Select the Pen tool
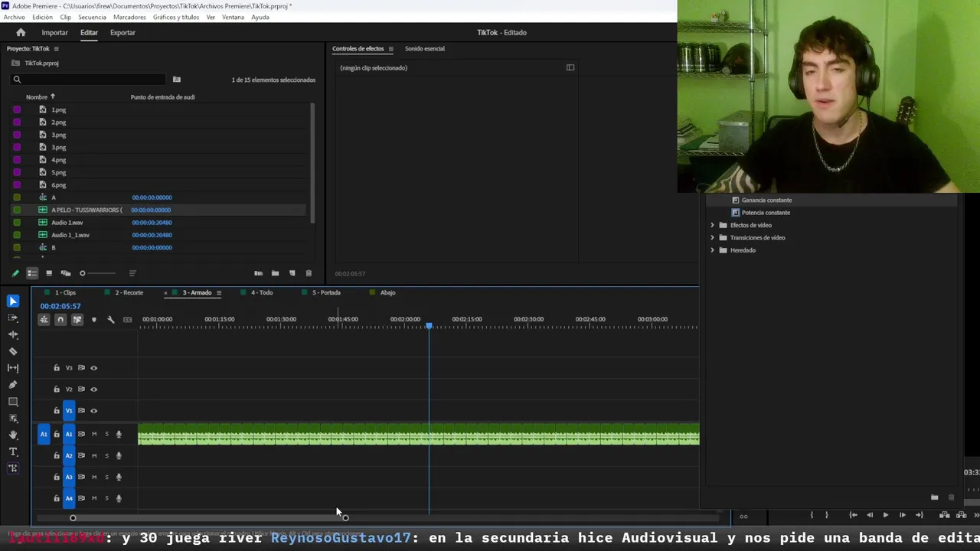This screenshot has height=551, width=980. click(13, 385)
